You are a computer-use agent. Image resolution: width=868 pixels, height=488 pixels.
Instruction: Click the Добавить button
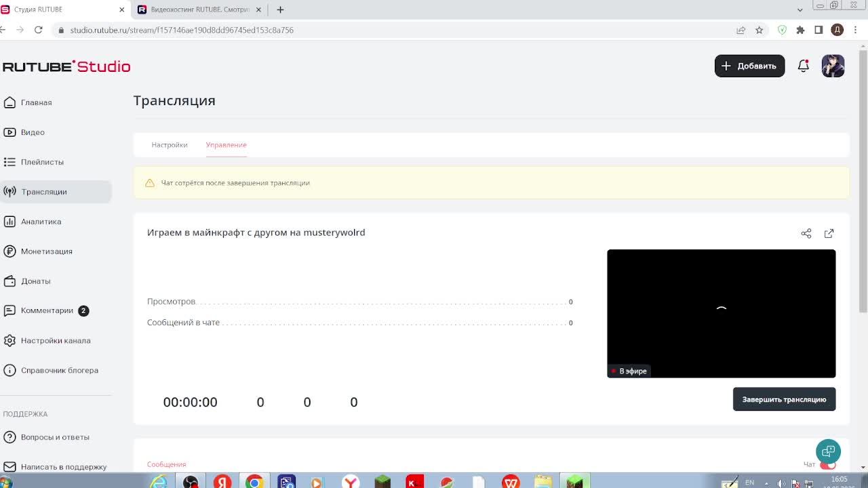(x=749, y=66)
